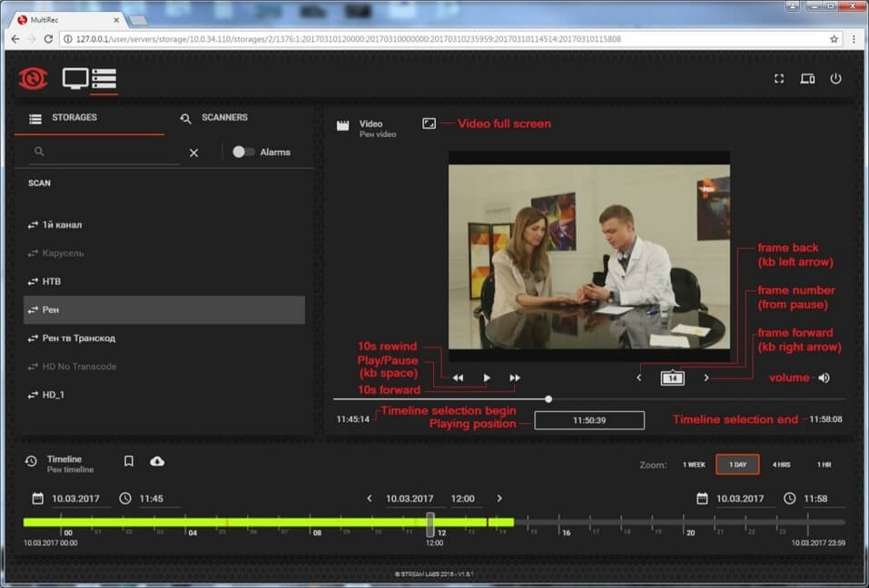Set zoom to 1 HR
This screenshot has height=588, width=869.
(x=825, y=465)
